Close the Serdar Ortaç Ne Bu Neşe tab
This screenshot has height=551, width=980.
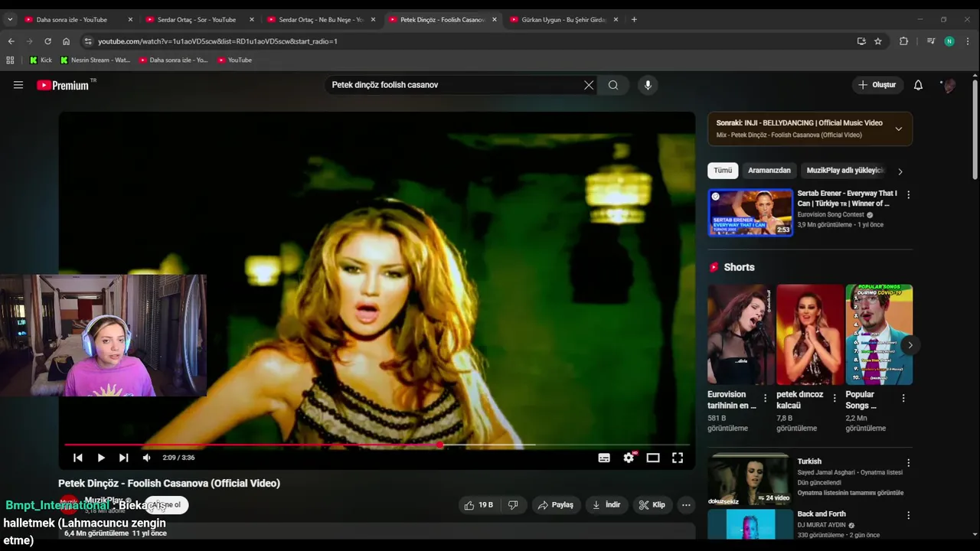coord(373,20)
